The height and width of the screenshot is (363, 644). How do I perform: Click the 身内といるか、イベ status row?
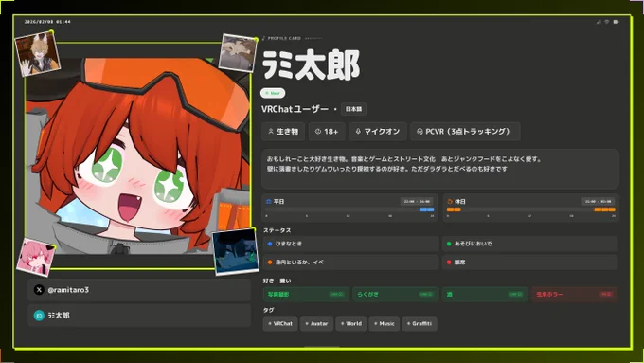pyautogui.click(x=350, y=263)
